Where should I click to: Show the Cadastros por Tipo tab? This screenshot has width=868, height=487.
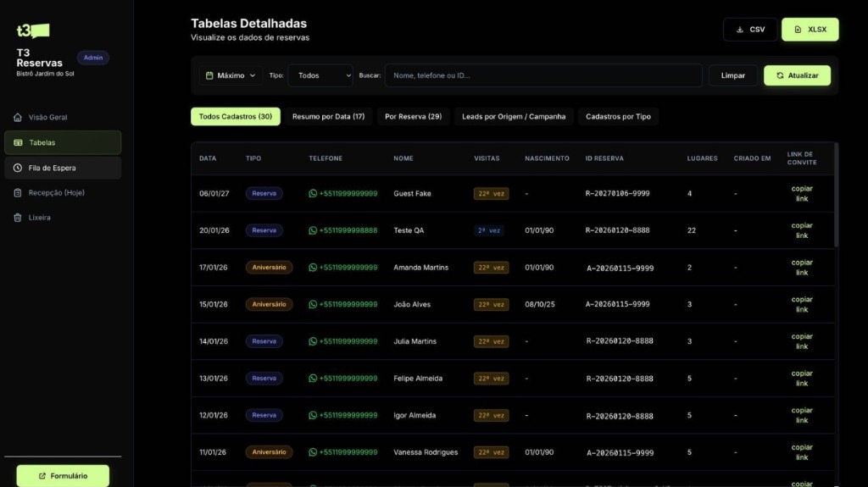[618, 117]
